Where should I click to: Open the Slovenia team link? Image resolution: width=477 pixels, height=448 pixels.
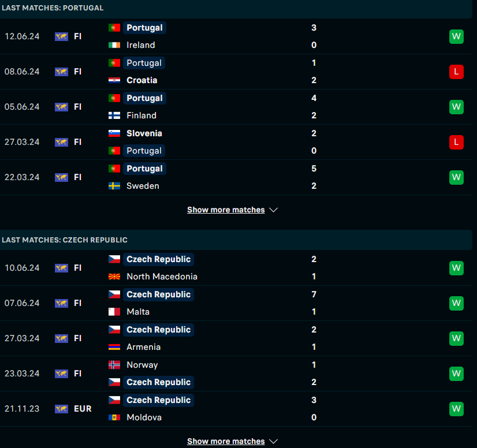pos(144,133)
